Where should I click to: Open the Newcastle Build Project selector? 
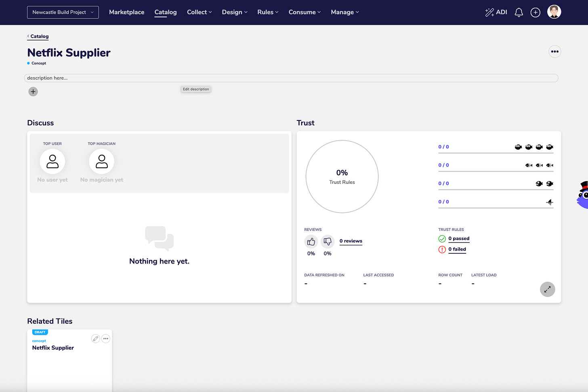[x=63, y=13]
